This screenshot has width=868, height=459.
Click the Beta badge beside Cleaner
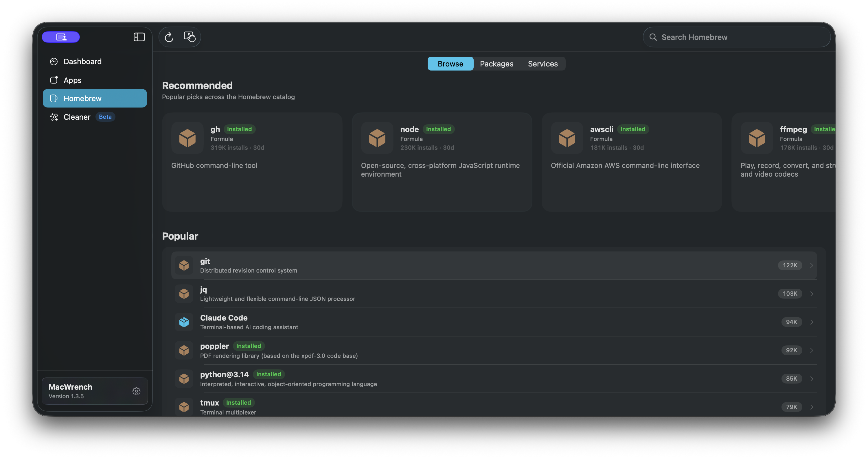click(105, 117)
